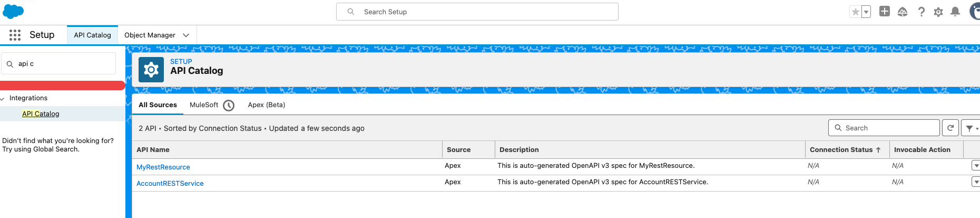The width and height of the screenshot is (980, 218).
Task: Switch to the All Sources tab
Action: 158,105
